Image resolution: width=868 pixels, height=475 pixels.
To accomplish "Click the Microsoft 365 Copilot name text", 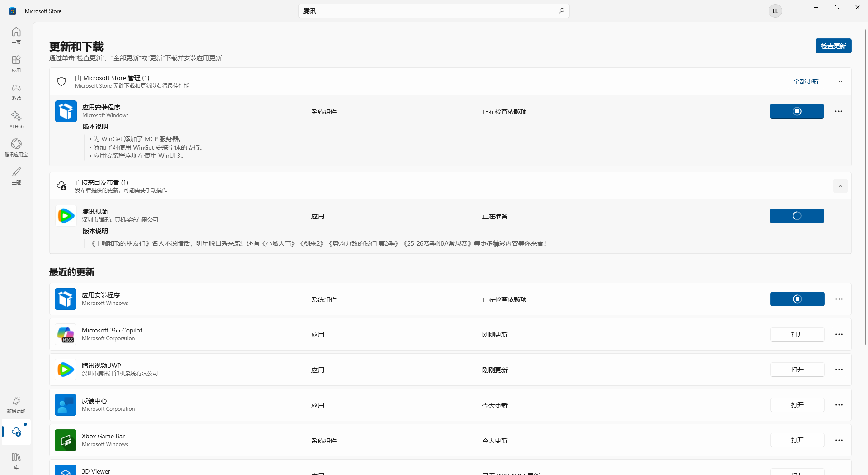I will coord(112,330).
